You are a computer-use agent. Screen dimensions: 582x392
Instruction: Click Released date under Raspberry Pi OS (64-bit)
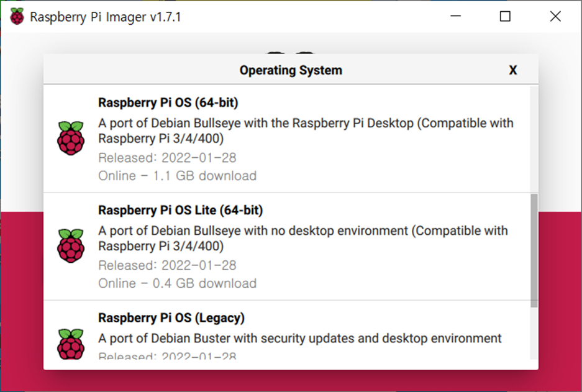(168, 157)
